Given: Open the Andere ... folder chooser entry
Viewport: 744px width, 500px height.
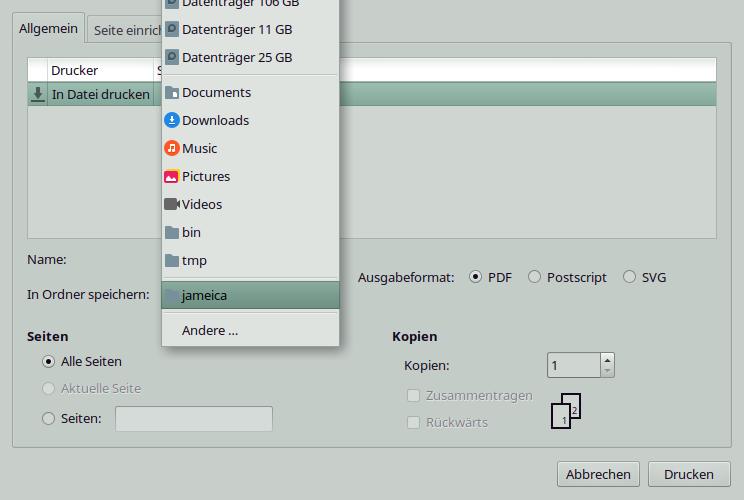Looking at the screenshot, I should pyautogui.click(x=210, y=330).
